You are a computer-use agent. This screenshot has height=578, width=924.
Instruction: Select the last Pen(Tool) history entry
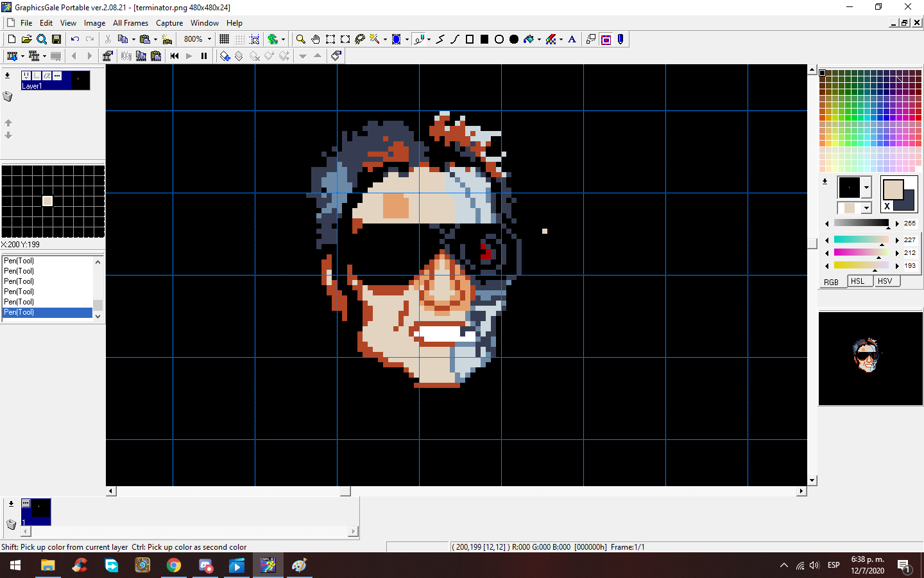tap(47, 312)
